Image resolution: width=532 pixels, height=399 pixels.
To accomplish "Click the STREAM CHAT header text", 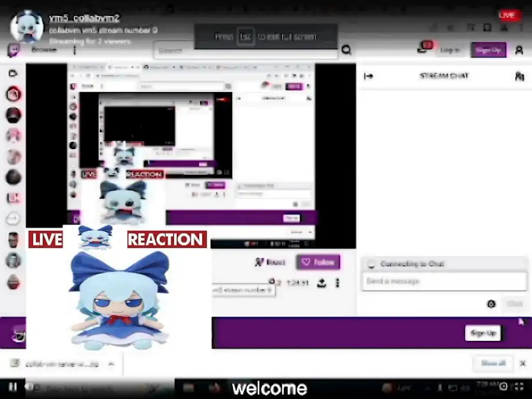I will pyautogui.click(x=444, y=76).
